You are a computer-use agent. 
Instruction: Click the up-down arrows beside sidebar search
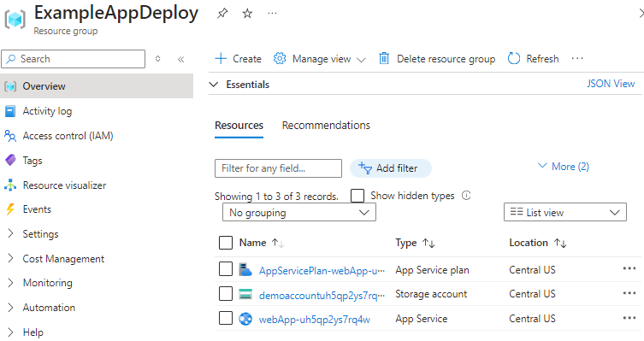coord(157,59)
